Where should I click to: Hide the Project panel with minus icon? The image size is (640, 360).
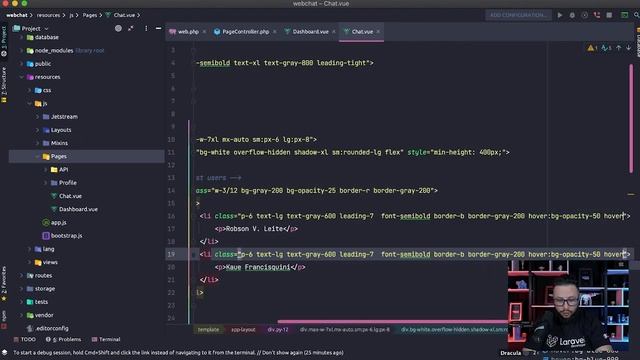pos(158,29)
